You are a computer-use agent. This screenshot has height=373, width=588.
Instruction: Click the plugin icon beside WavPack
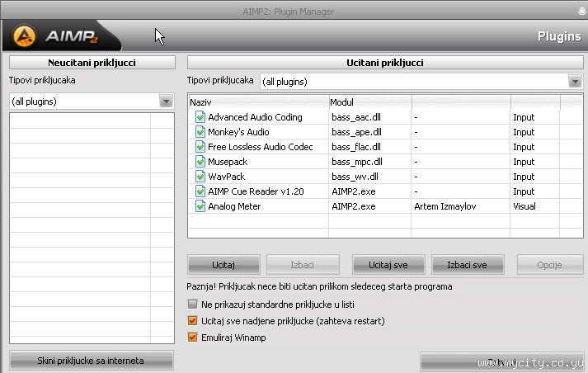(200, 177)
